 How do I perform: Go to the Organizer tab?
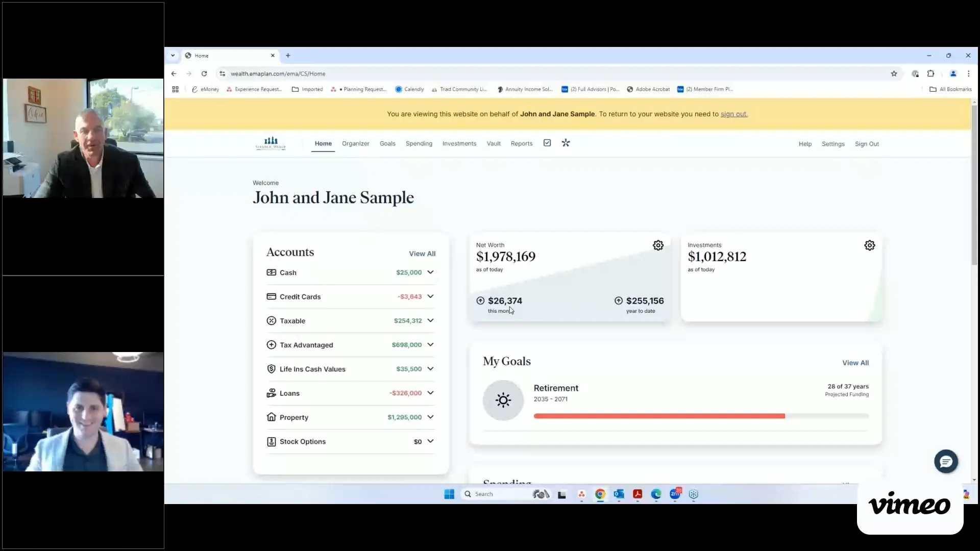pyautogui.click(x=355, y=143)
